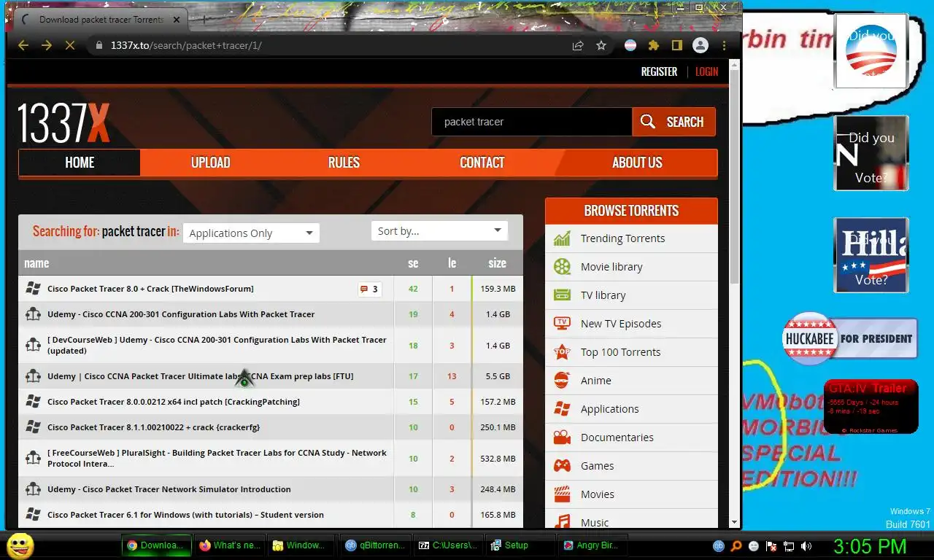Viewport: 934px width, 560px height.
Task: Click the browser back arrow
Action: click(23, 45)
